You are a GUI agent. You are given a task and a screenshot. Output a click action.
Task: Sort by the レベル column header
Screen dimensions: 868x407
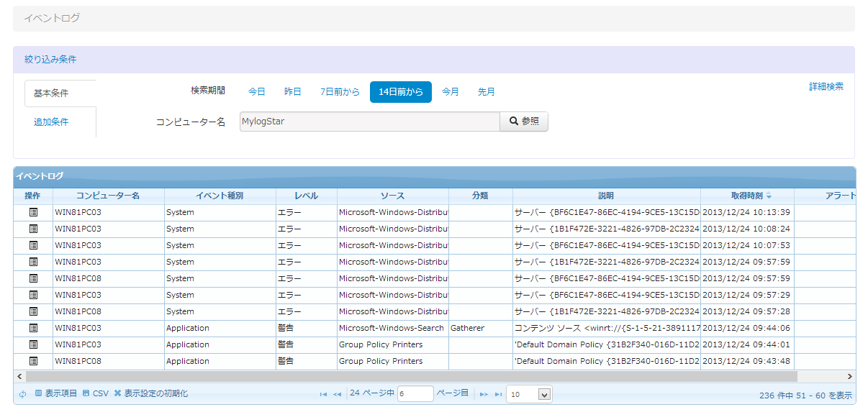(306, 196)
